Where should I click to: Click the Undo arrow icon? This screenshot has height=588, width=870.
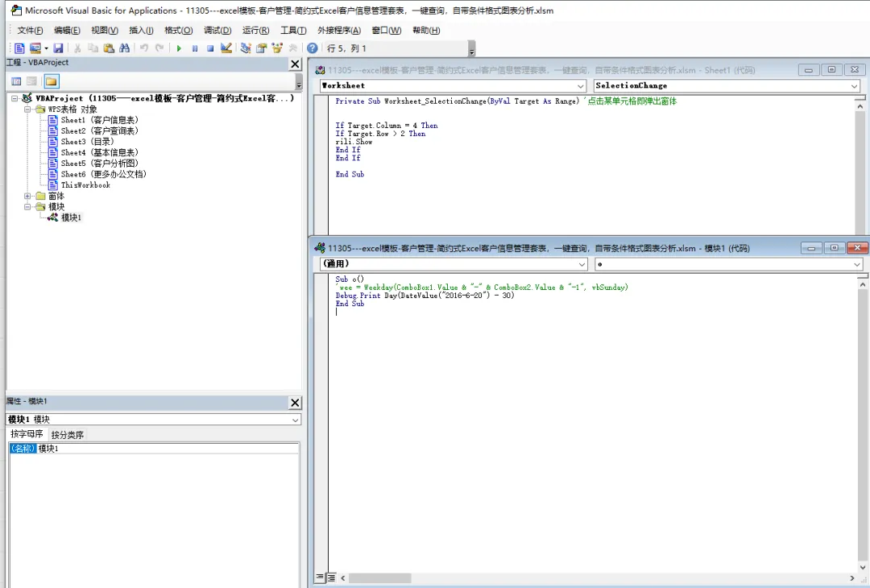143,48
